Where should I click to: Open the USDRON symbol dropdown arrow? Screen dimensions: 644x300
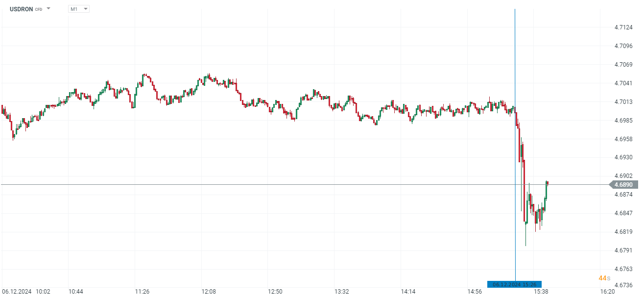(x=48, y=9)
